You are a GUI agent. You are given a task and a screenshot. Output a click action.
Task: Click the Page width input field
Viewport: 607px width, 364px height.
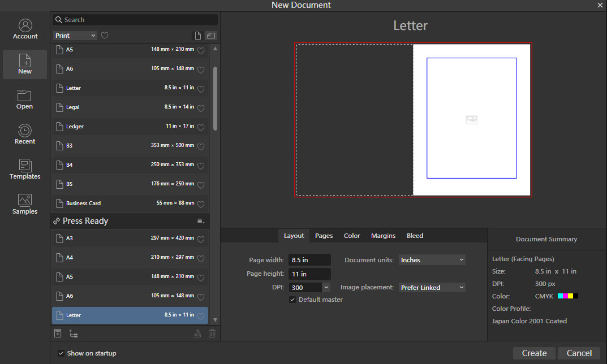(309, 260)
